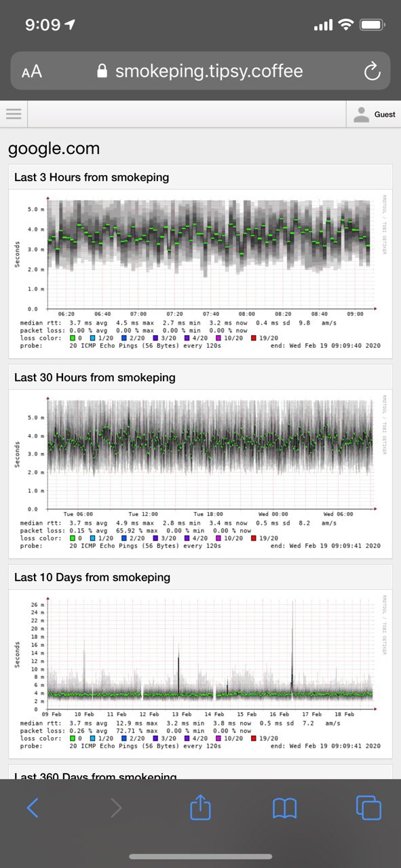
Task: Open the AA reader text options
Action: point(31,72)
